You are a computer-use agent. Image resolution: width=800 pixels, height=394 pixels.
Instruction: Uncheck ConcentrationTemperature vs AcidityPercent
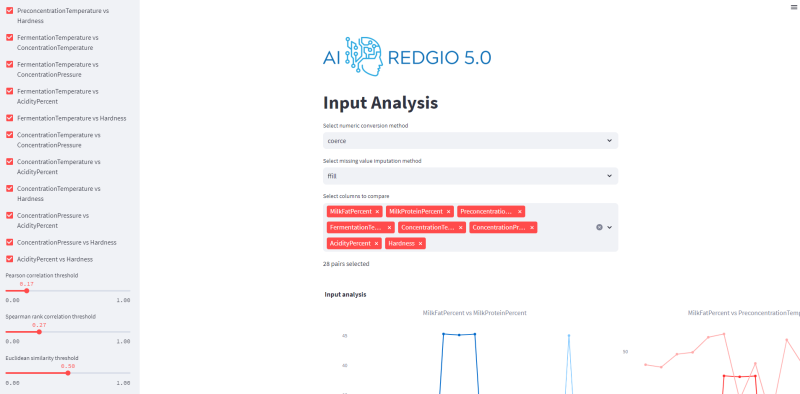(9, 161)
